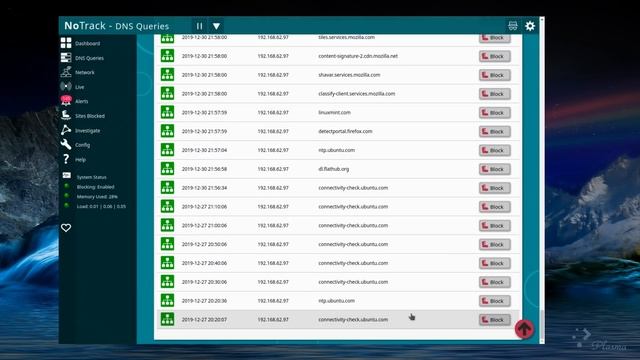
Task: Block classify-client.services.mozilla.com
Action: [495, 94]
